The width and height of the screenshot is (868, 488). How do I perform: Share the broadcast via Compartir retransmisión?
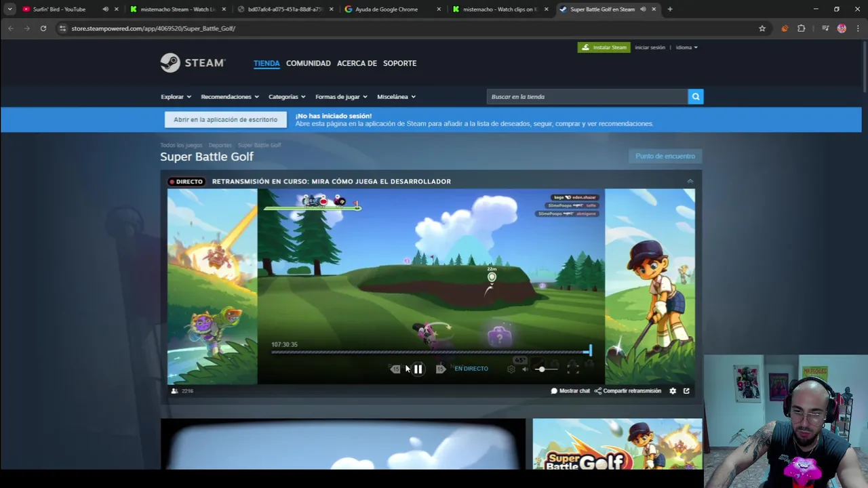[x=628, y=391]
